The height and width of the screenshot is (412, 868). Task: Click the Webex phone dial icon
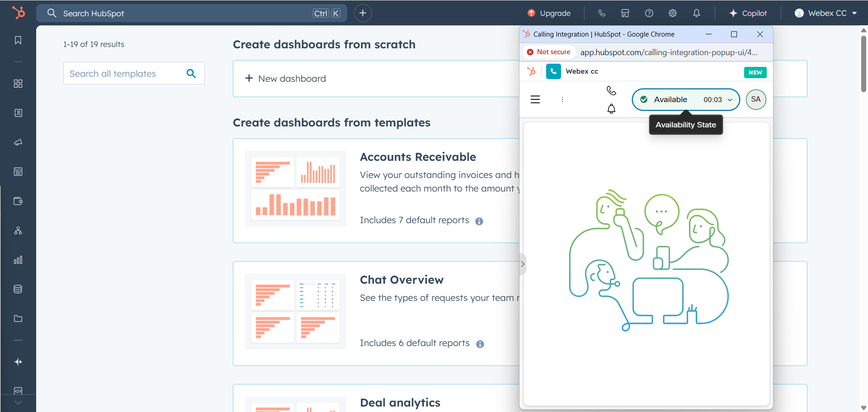pos(611,91)
